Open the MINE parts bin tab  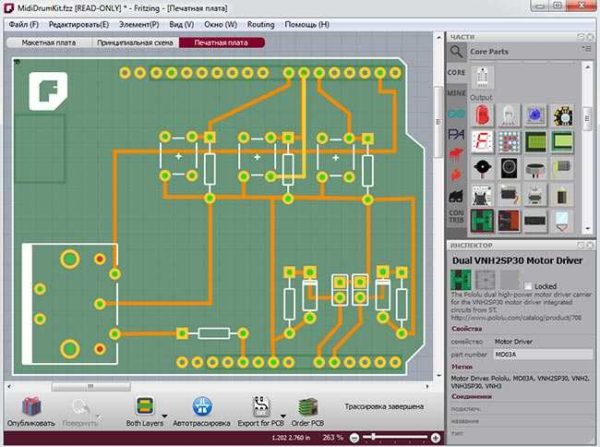(x=456, y=94)
